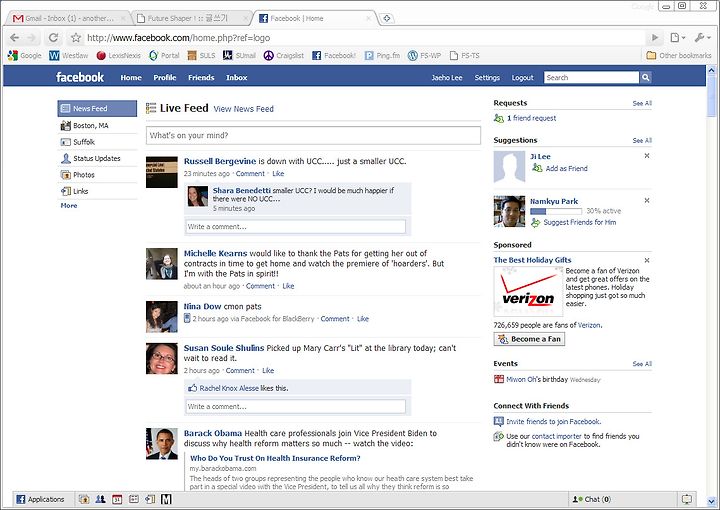Click the search magnifier button
Screen dimensions: 720x510
click(645, 78)
